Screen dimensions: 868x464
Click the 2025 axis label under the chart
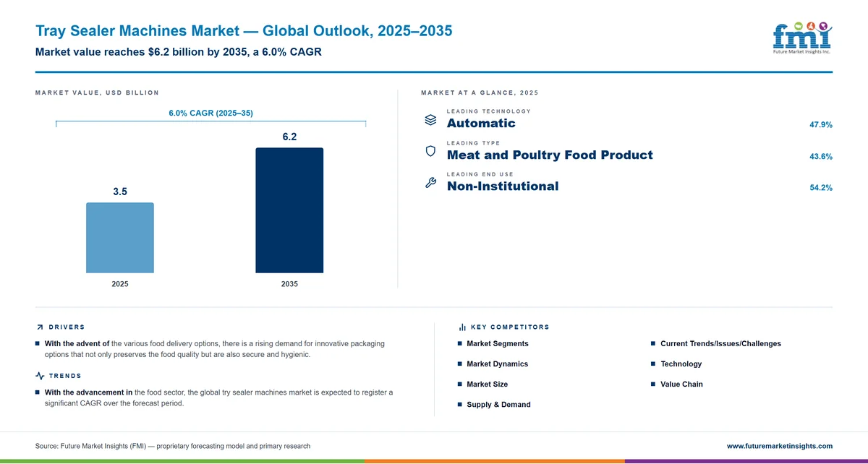[x=120, y=284]
